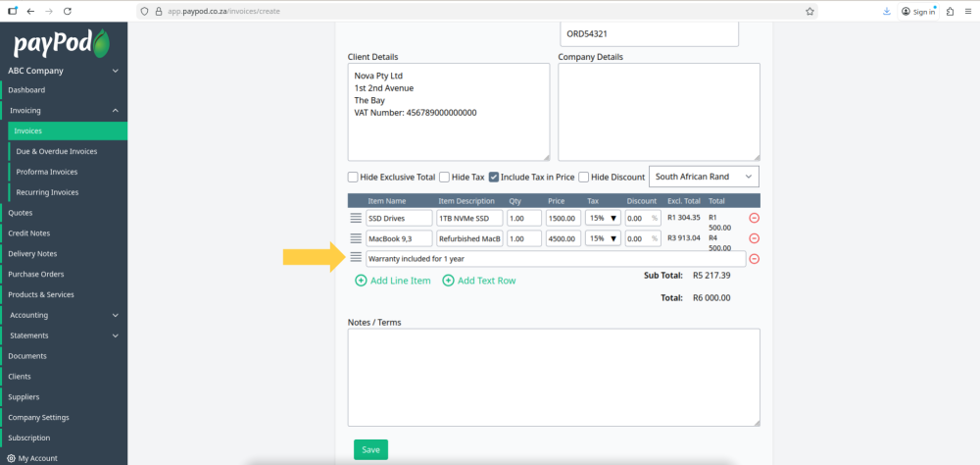Toggle Hide Tax checkbox
The height and width of the screenshot is (465, 980).
pyautogui.click(x=444, y=178)
